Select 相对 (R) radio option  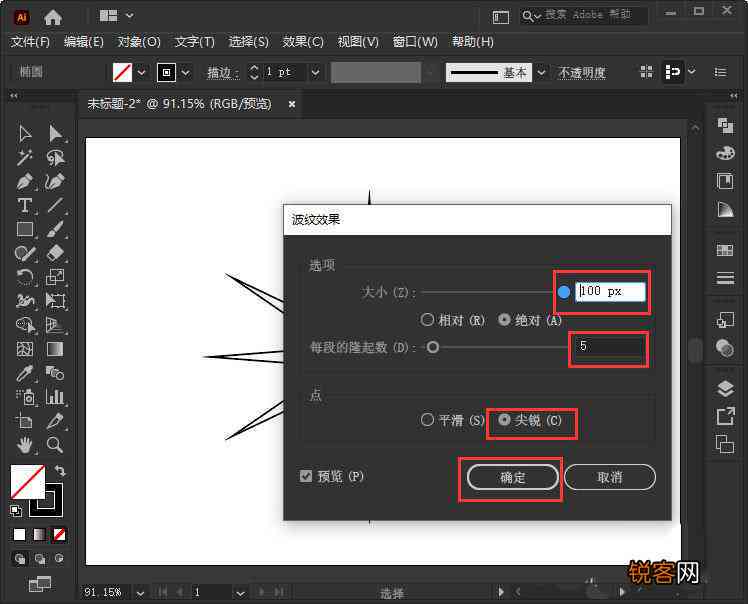point(453,320)
